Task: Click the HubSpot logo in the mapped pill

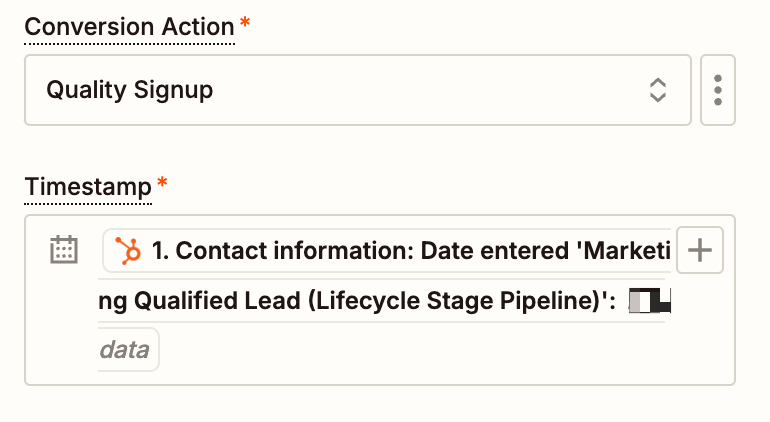Action: pos(127,250)
